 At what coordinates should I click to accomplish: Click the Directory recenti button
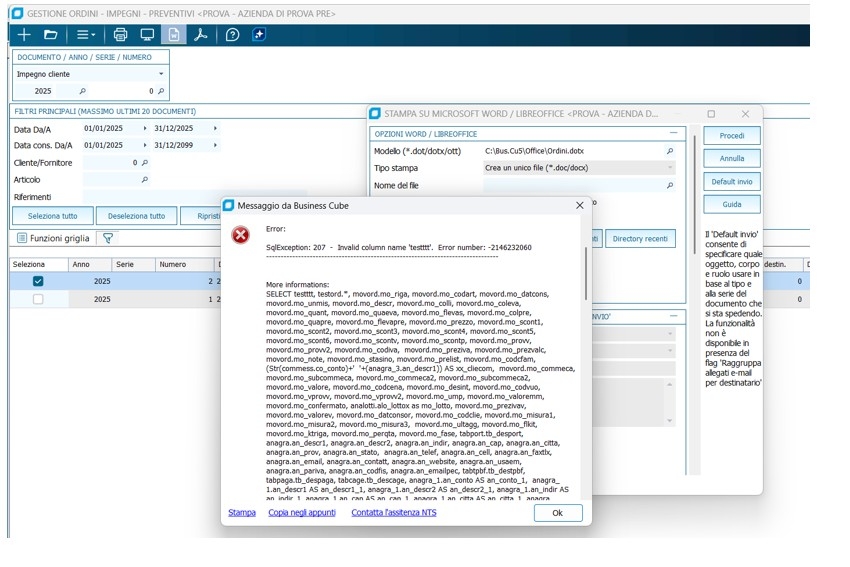[640, 239]
